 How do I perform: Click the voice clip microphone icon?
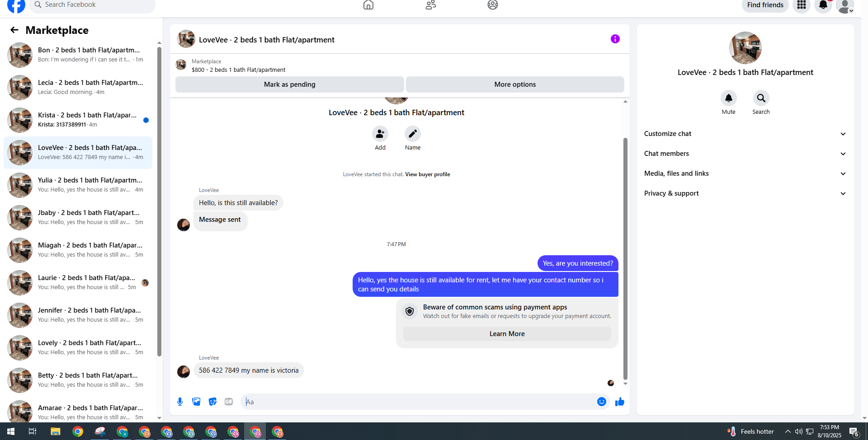(x=180, y=402)
